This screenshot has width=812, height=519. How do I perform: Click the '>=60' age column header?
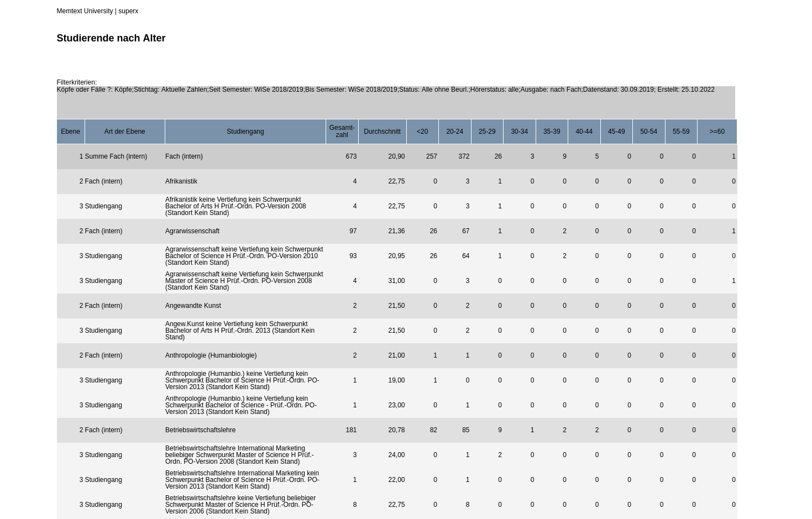(717, 132)
